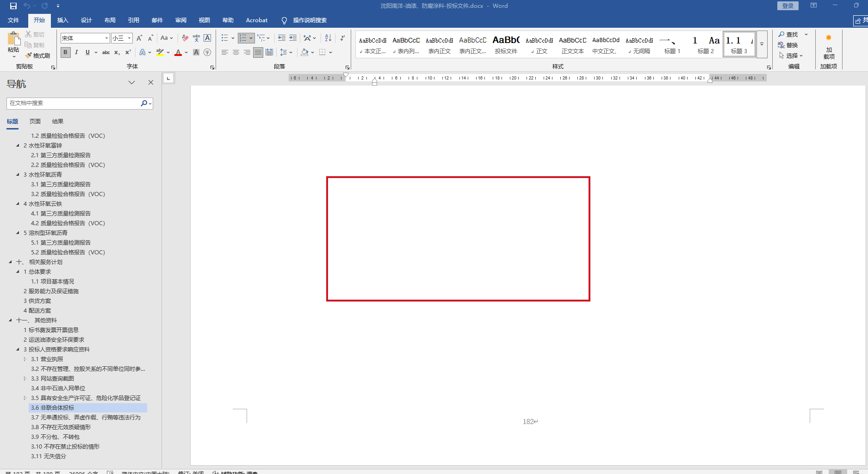Save the document from the quick access toolbar
This screenshot has width=868, height=474.
13,6
